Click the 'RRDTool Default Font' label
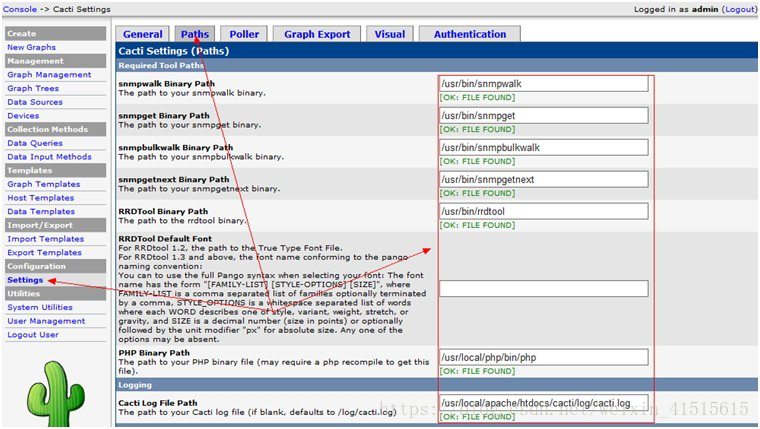 165,238
